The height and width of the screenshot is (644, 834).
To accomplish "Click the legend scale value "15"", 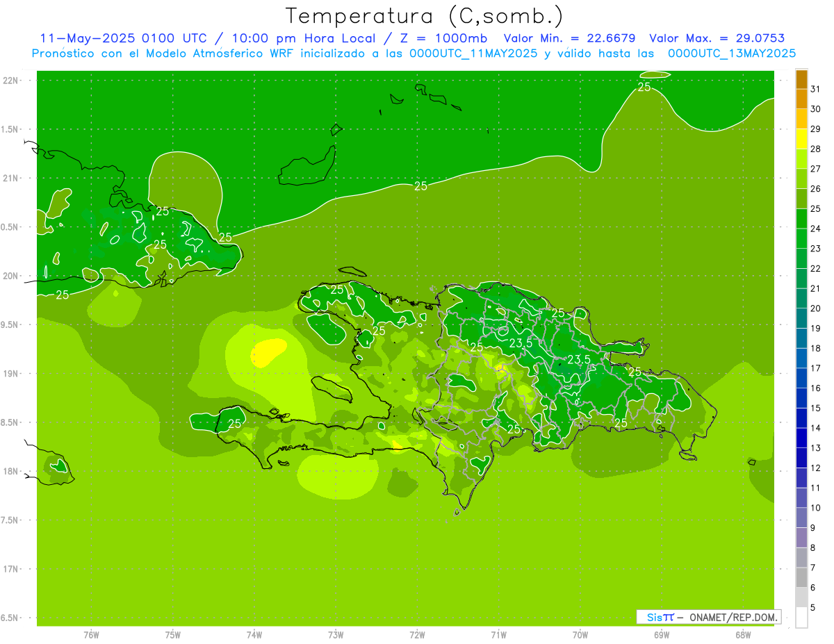I will 816,408.
